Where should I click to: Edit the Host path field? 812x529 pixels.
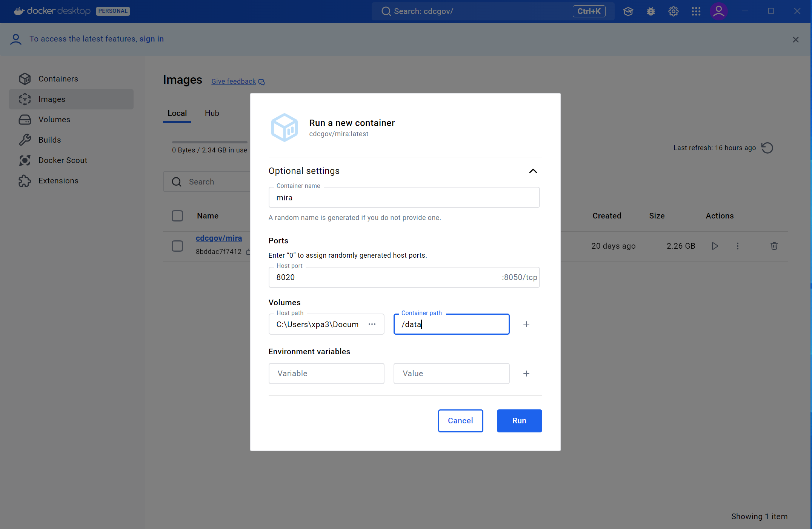(326, 324)
